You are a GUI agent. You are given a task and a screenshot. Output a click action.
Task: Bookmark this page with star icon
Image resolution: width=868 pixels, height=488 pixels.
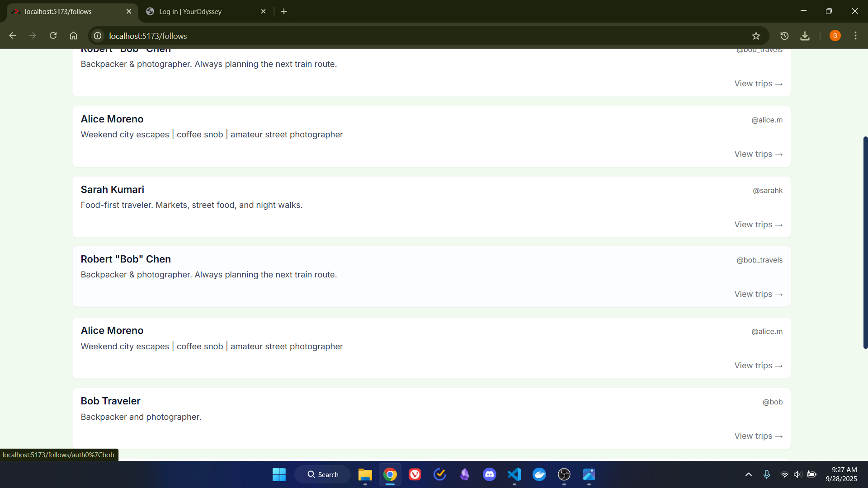point(756,36)
